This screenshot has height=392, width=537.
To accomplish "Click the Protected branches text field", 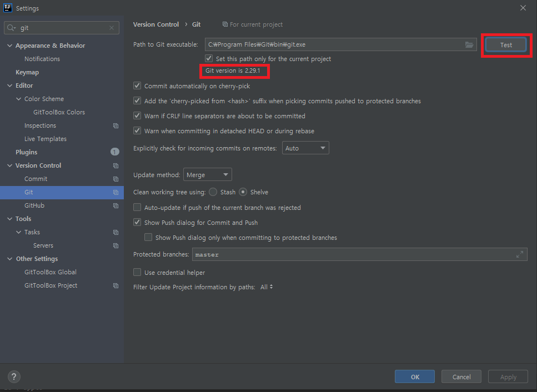I will [x=360, y=254].
